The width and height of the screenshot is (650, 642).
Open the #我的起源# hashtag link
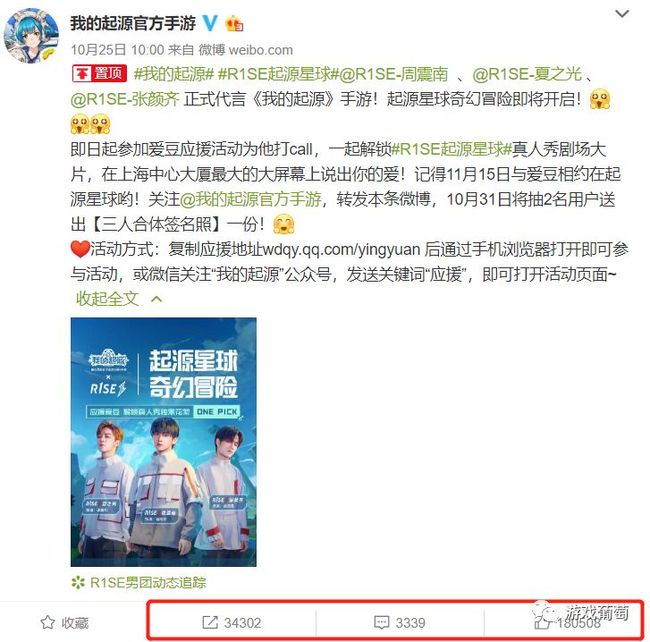click(174, 74)
